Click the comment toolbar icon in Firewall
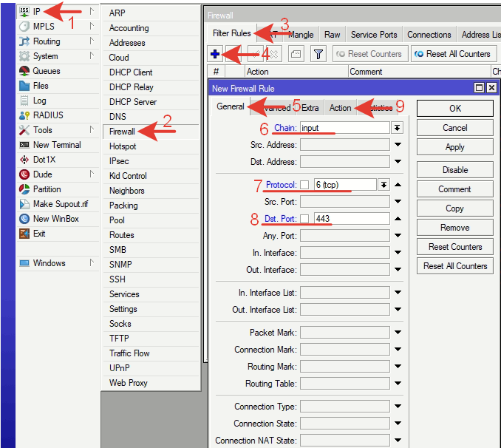Screen dimensions: 501x448 coord(296,54)
